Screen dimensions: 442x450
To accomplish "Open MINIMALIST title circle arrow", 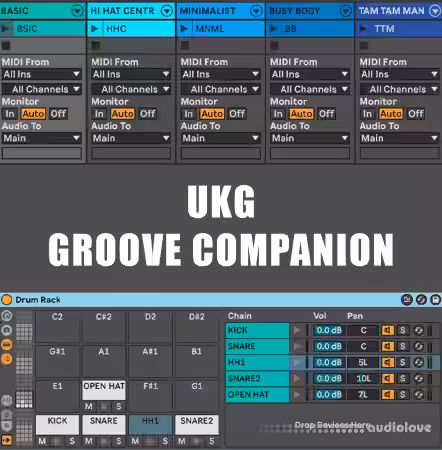I will tap(256, 11).
